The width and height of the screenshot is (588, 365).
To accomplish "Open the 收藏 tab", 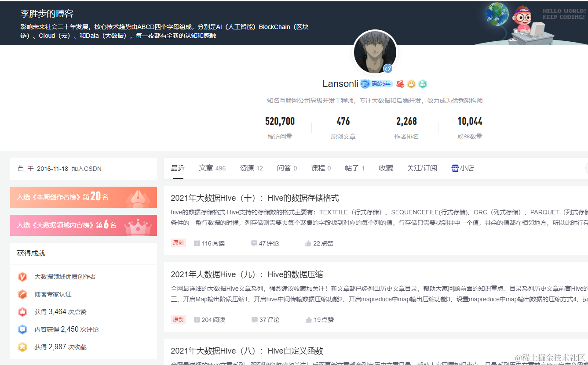I will 386,168.
